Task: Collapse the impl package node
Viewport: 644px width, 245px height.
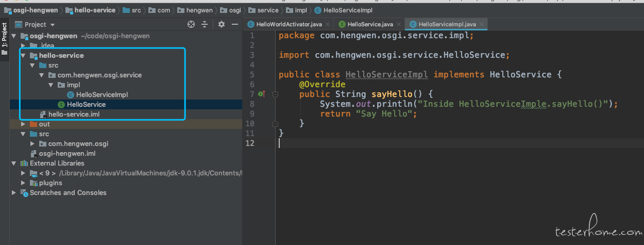Action: pyautogui.click(x=50, y=85)
